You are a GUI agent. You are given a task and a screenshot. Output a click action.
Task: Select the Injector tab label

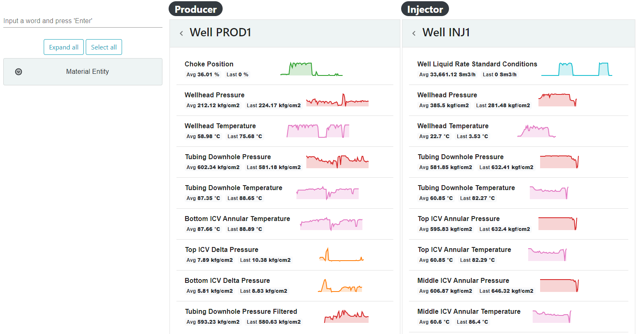pos(425,9)
